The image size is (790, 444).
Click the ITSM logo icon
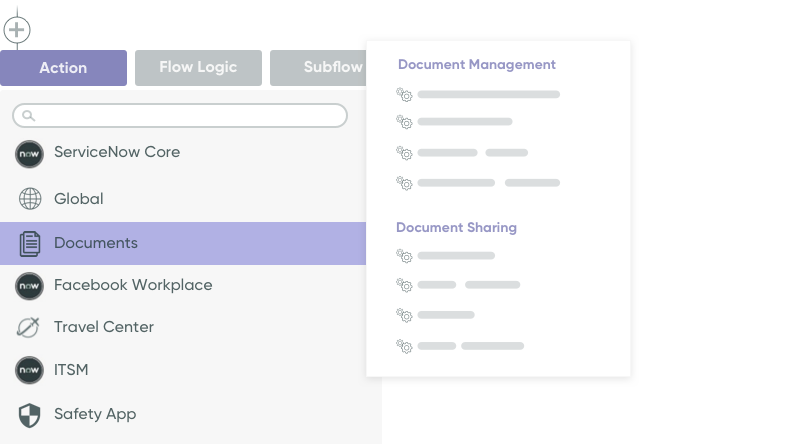(30, 371)
